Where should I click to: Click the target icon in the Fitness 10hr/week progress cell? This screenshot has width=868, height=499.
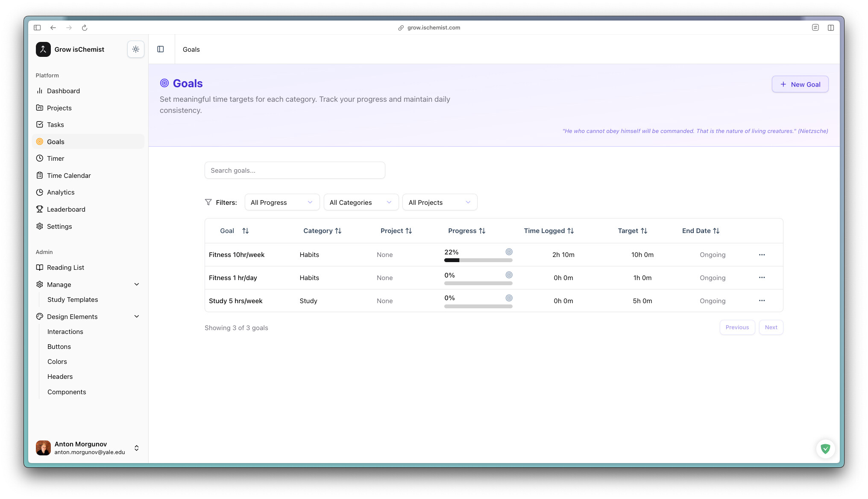point(509,252)
